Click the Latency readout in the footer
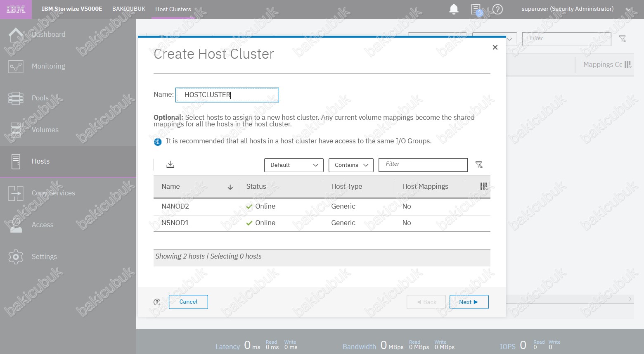The width and height of the screenshot is (644, 354). pyautogui.click(x=256, y=345)
